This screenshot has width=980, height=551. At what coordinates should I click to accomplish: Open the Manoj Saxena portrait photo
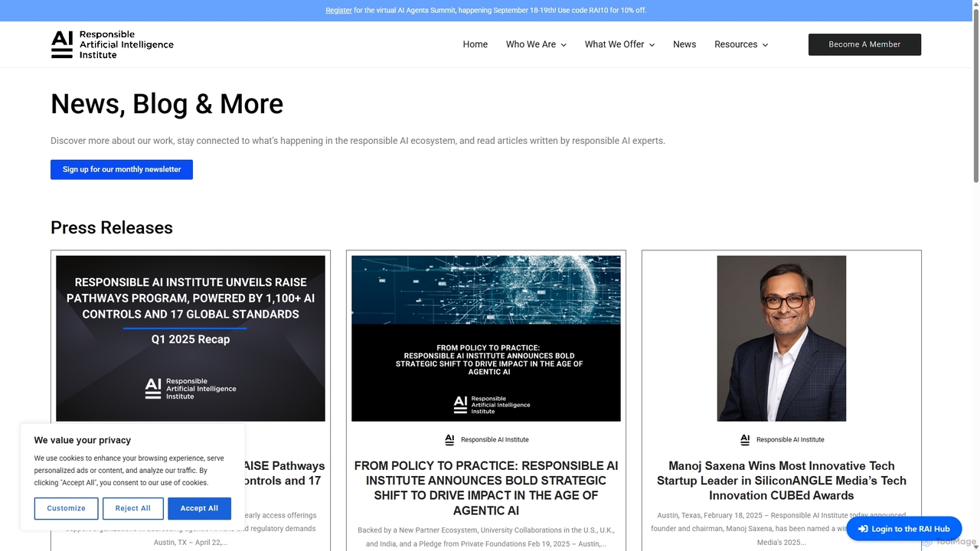782,338
